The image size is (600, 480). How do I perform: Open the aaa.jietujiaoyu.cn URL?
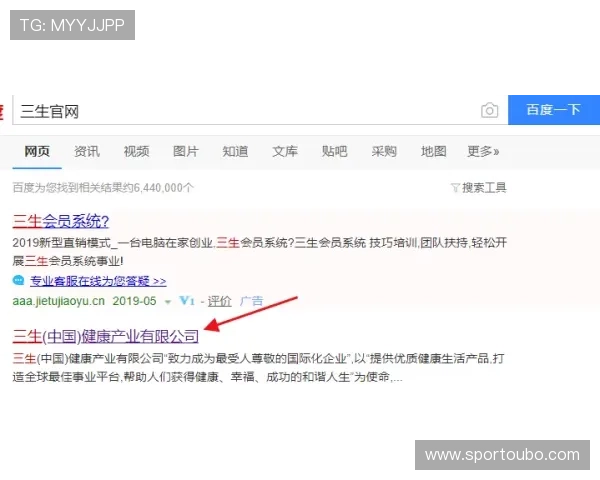click(x=59, y=301)
